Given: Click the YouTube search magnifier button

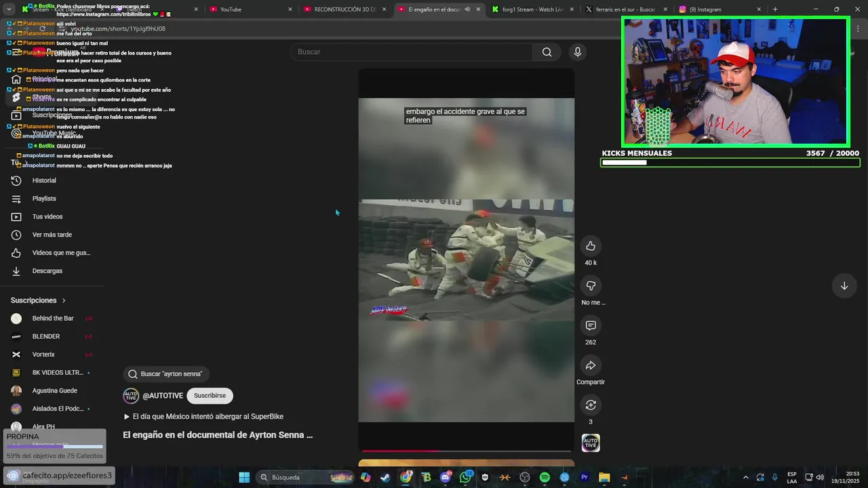Looking at the screenshot, I should pyautogui.click(x=547, y=52).
